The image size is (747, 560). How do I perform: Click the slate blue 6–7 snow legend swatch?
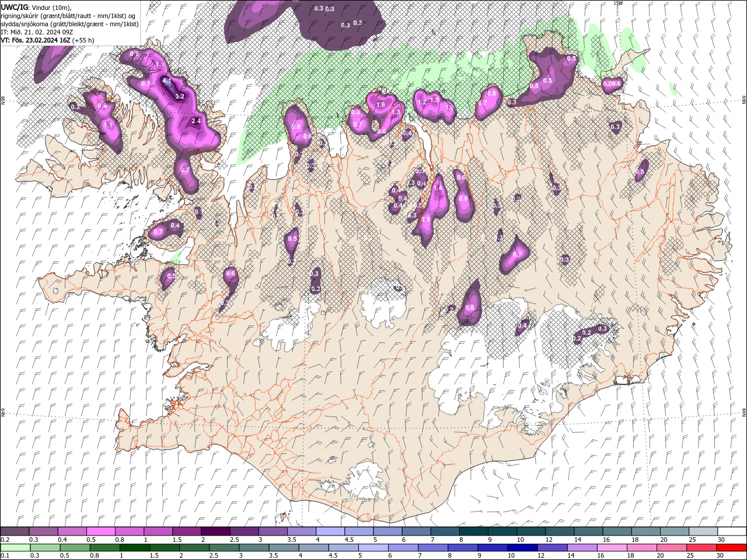pyautogui.click(x=417, y=531)
